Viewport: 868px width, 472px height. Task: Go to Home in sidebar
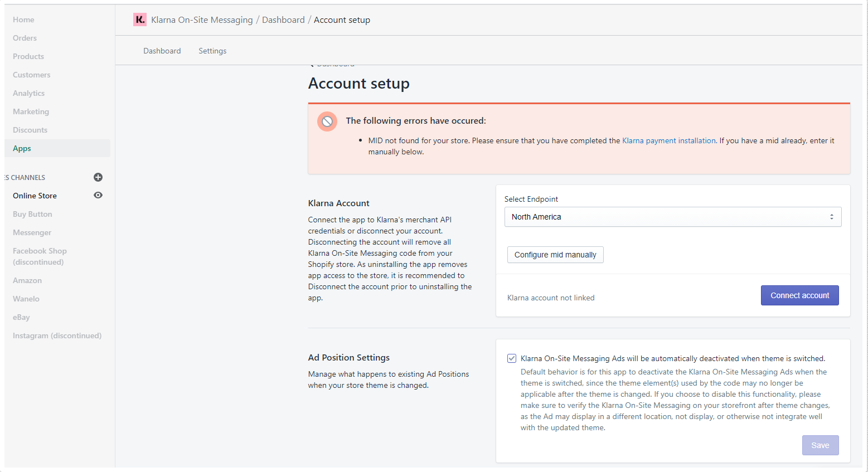click(x=23, y=20)
